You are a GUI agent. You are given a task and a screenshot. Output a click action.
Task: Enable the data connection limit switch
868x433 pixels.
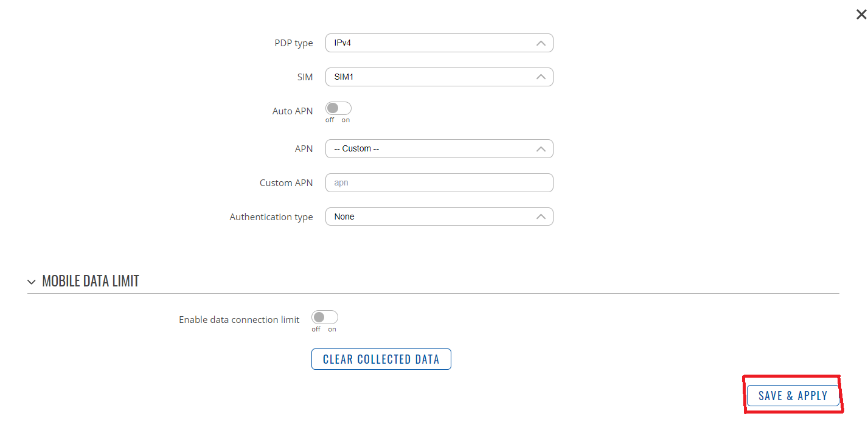[x=324, y=317]
